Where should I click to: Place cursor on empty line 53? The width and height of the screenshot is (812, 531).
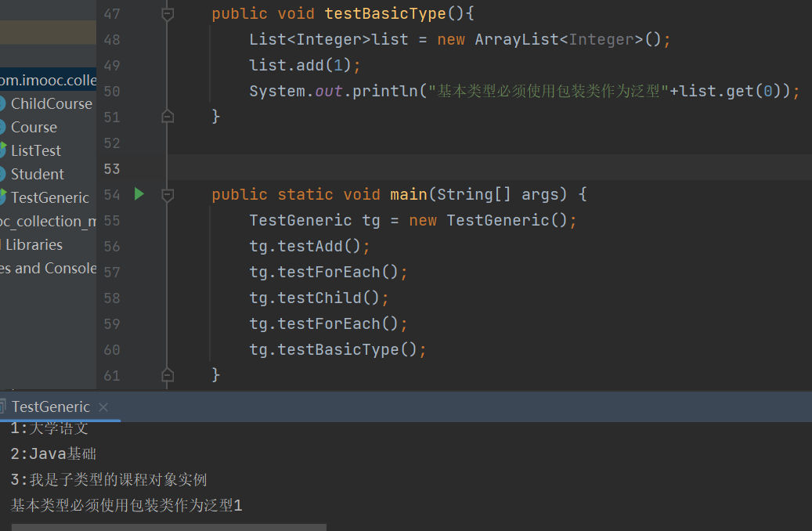point(470,168)
